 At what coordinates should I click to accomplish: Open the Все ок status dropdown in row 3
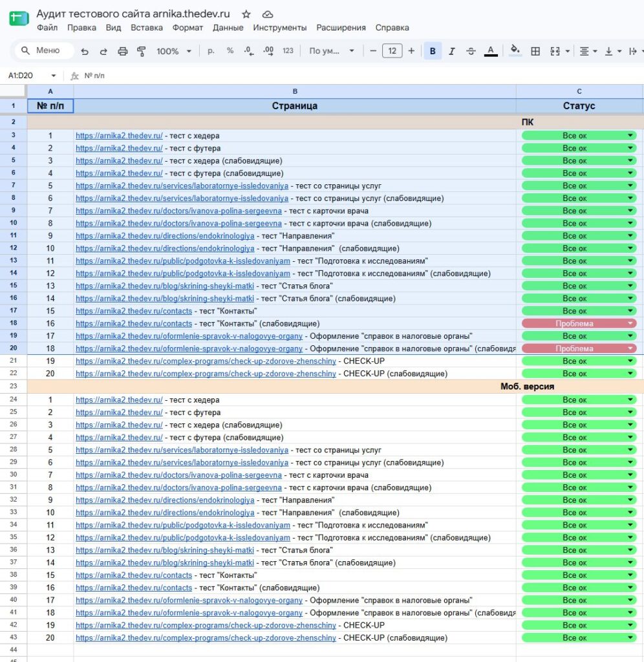(x=579, y=136)
